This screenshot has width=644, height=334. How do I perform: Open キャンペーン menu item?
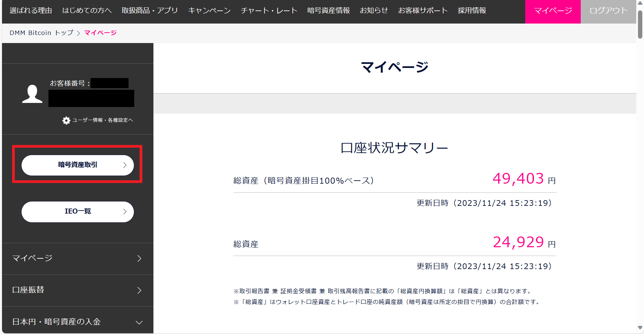coord(209,10)
